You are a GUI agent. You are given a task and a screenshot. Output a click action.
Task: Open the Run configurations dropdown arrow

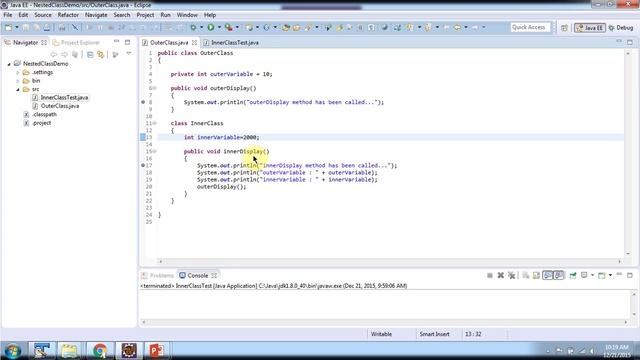pyautogui.click(x=219, y=27)
